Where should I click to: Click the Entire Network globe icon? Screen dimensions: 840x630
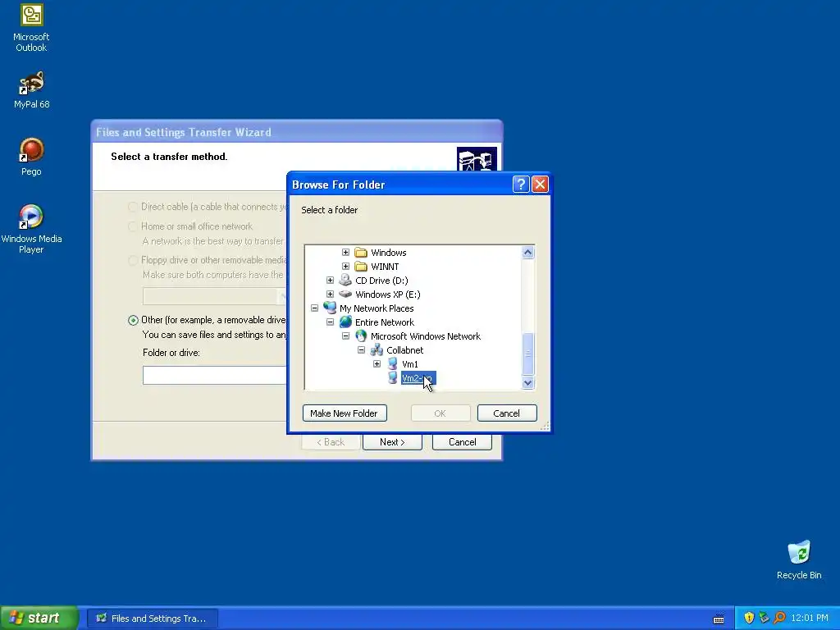[x=345, y=322]
